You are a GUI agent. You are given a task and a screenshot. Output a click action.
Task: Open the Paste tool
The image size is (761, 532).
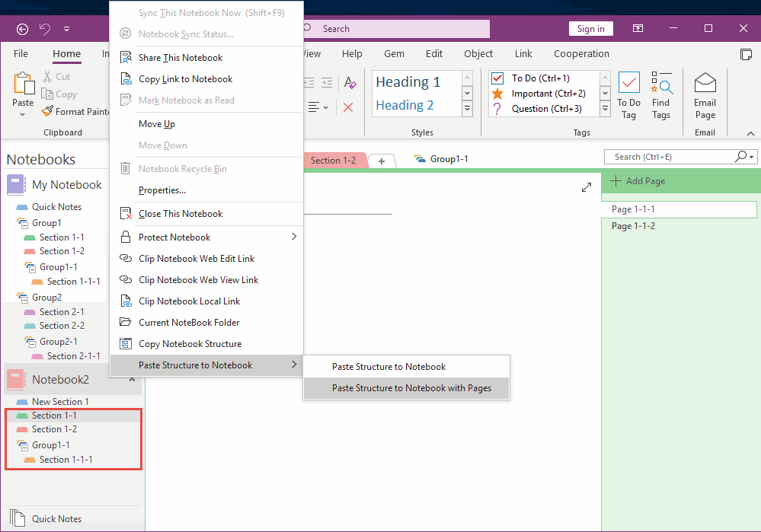[22, 90]
